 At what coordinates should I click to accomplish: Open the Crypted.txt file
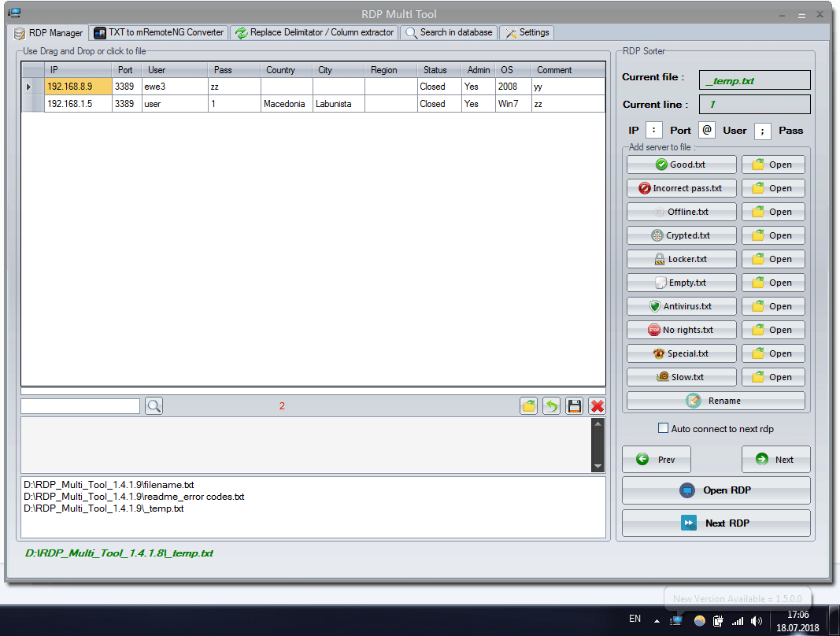coord(773,235)
